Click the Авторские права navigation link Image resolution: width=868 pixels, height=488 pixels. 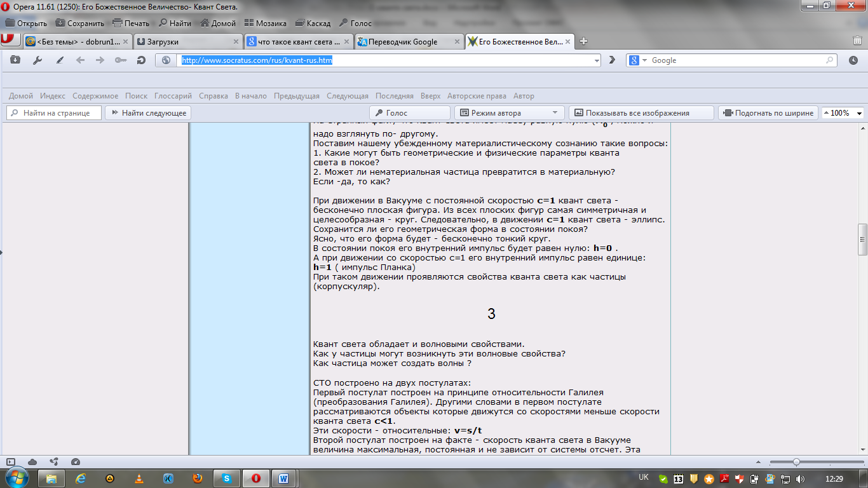click(477, 96)
